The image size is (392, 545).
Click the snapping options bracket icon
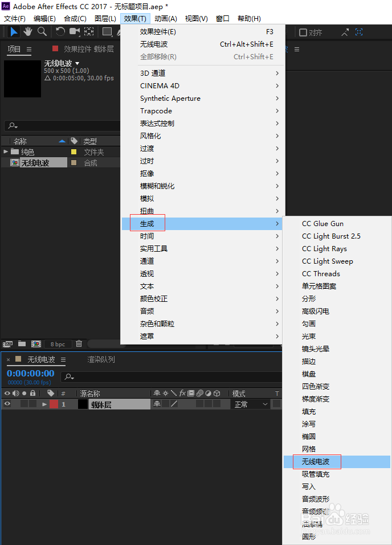click(x=359, y=32)
